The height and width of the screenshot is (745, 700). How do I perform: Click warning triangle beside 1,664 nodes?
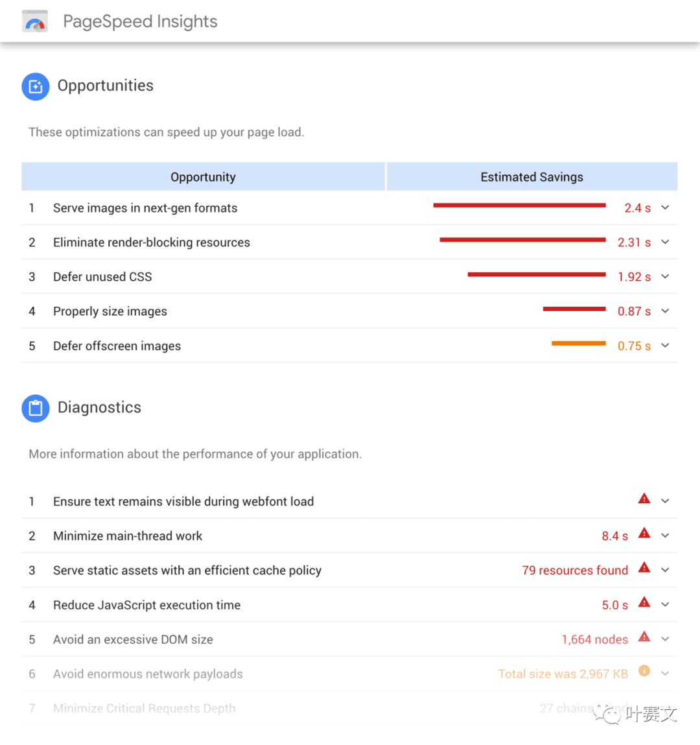point(644,637)
